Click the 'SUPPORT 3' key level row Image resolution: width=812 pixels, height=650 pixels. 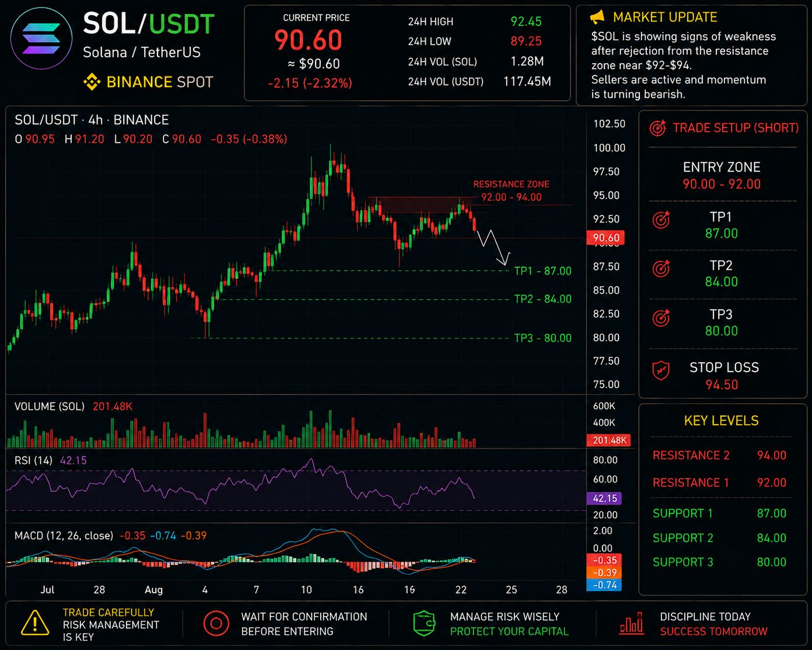[720, 562]
